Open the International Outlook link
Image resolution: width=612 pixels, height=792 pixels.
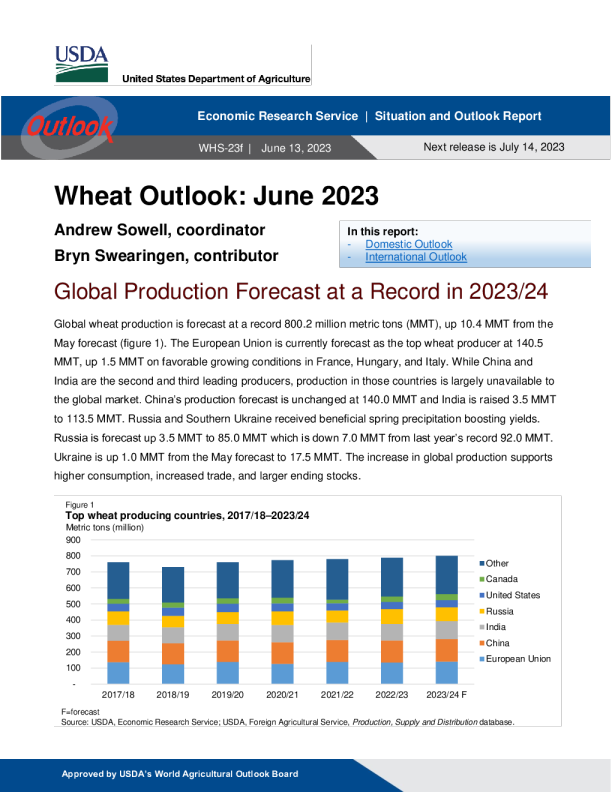(x=415, y=257)
